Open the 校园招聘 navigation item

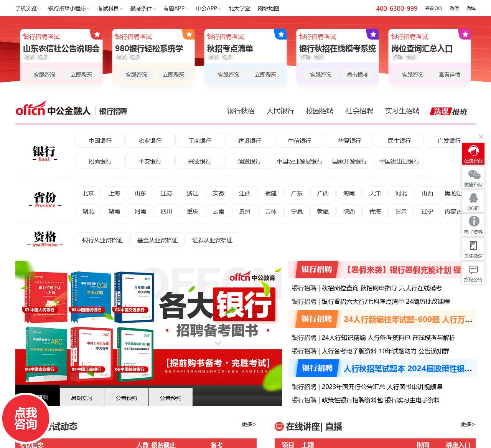click(320, 111)
